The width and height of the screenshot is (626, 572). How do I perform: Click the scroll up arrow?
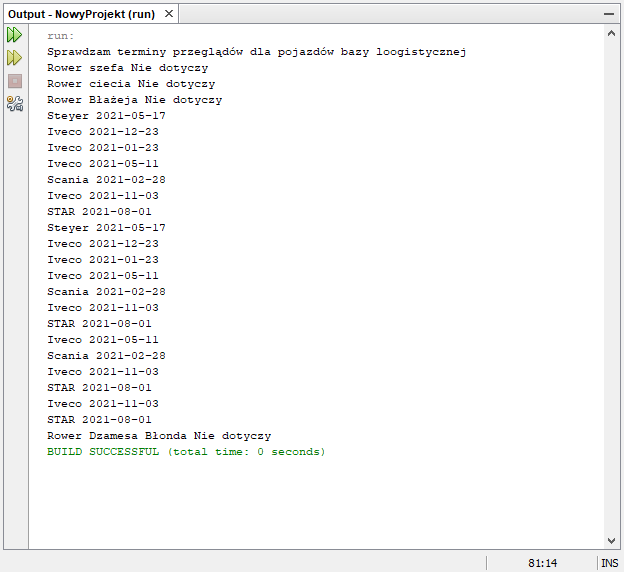[611, 33]
